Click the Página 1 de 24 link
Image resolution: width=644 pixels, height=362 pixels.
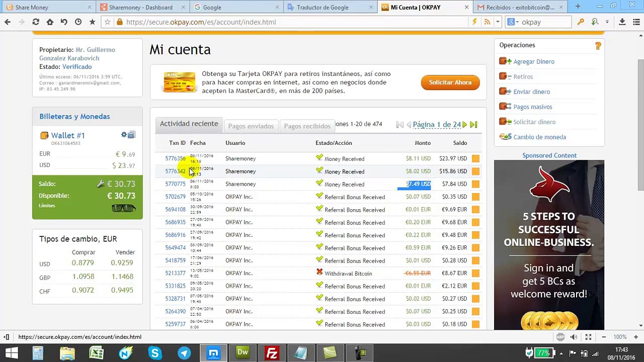[x=437, y=125]
